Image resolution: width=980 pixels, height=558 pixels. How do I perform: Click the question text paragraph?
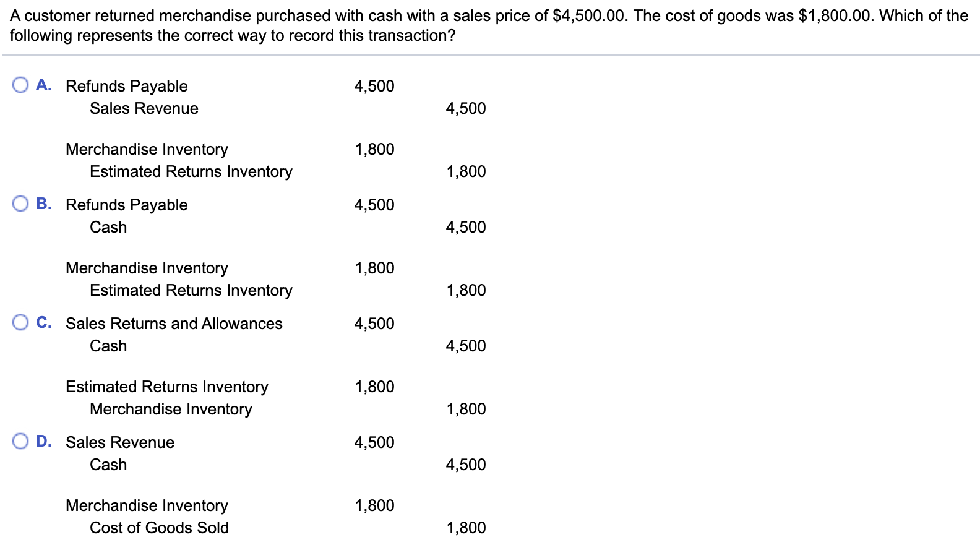click(x=489, y=25)
